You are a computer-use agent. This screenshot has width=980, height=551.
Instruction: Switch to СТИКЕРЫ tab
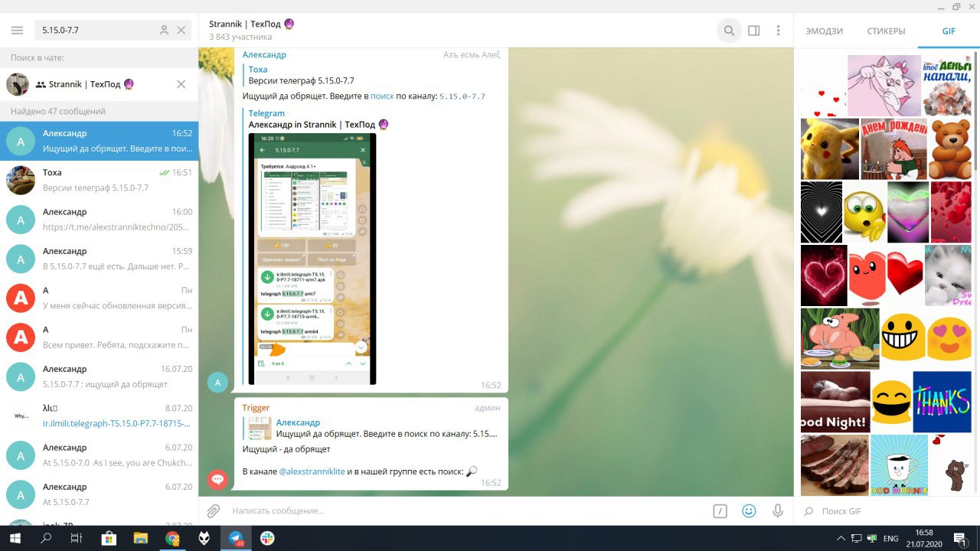[887, 31]
